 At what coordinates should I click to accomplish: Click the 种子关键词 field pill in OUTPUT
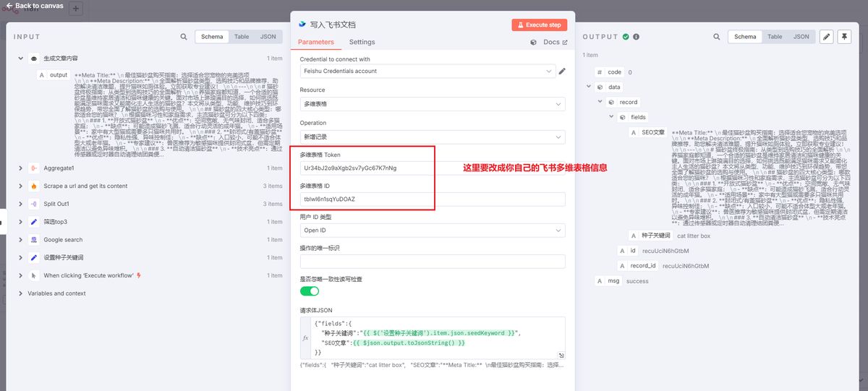click(651, 236)
